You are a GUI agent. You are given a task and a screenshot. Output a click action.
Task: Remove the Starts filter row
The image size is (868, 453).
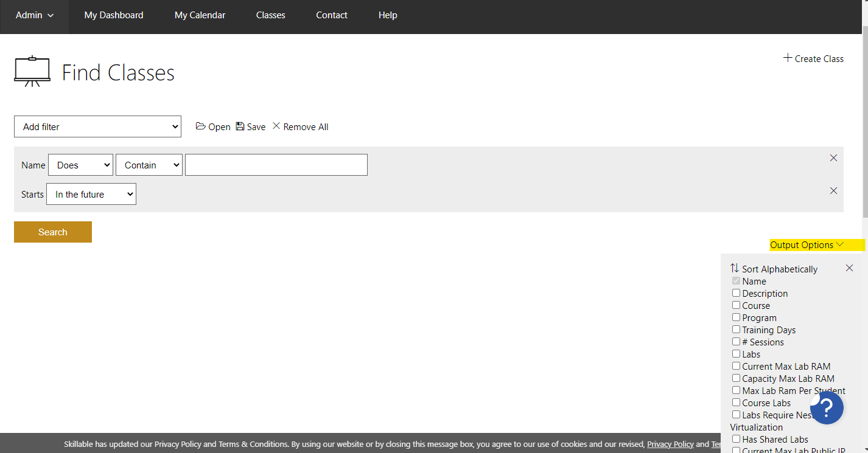tap(833, 191)
